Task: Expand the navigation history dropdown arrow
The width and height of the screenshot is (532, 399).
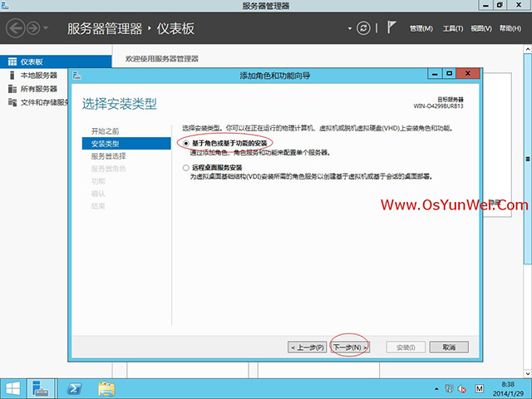Action: (x=46, y=29)
